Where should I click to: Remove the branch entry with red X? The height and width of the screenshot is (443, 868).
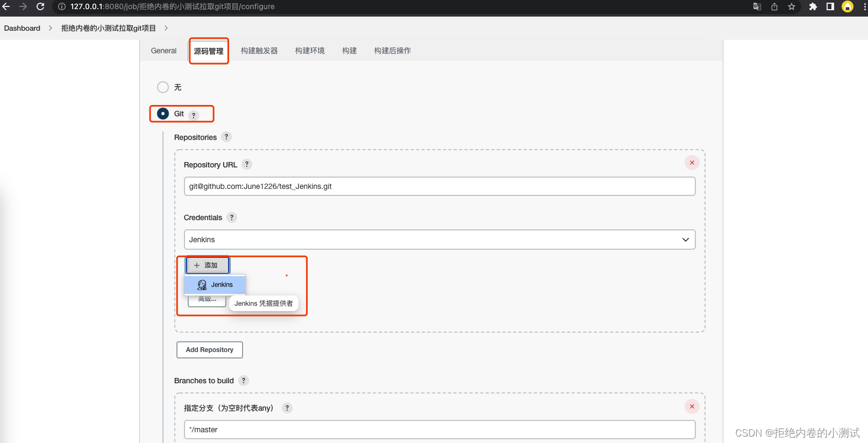(692, 406)
